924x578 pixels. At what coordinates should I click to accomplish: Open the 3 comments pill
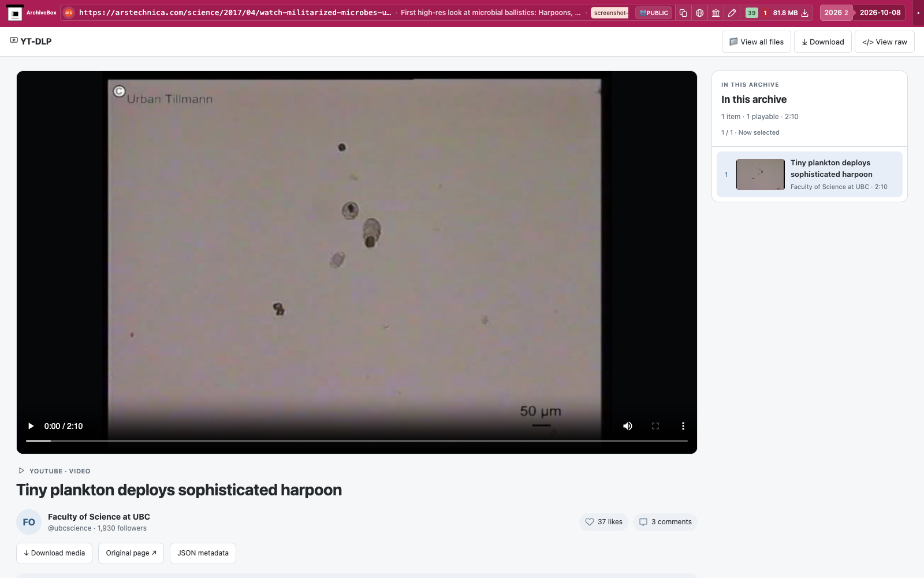[x=665, y=522]
